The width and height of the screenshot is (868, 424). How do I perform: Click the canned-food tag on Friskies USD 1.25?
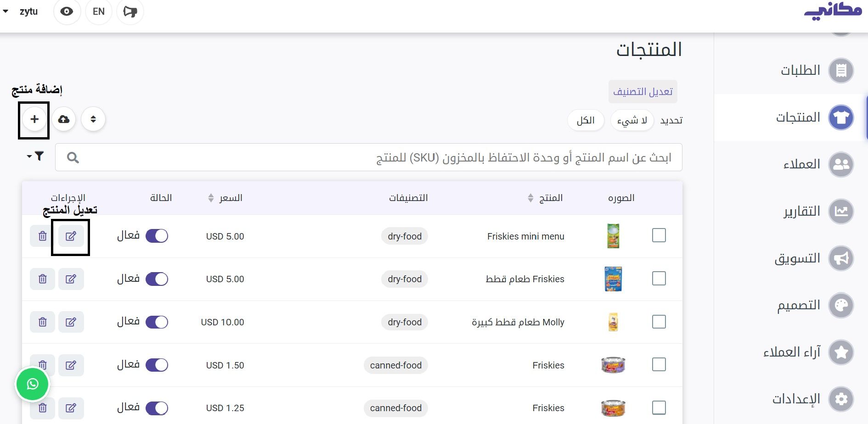click(396, 408)
